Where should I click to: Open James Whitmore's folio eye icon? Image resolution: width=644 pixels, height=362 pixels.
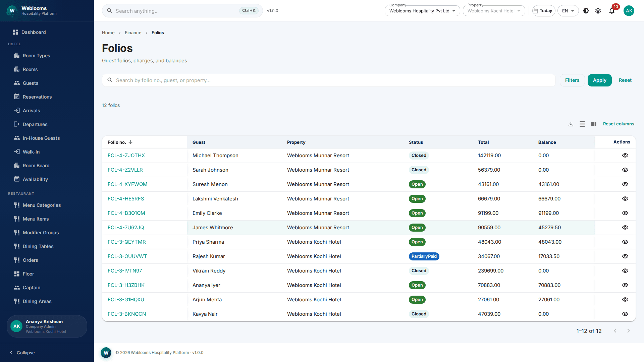(625, 228)
